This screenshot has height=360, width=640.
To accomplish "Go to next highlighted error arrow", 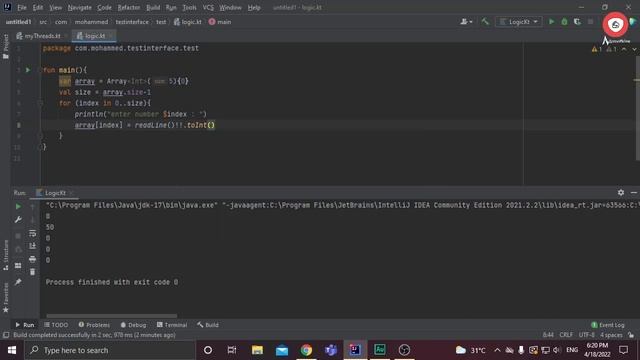I will pos(634,49).
